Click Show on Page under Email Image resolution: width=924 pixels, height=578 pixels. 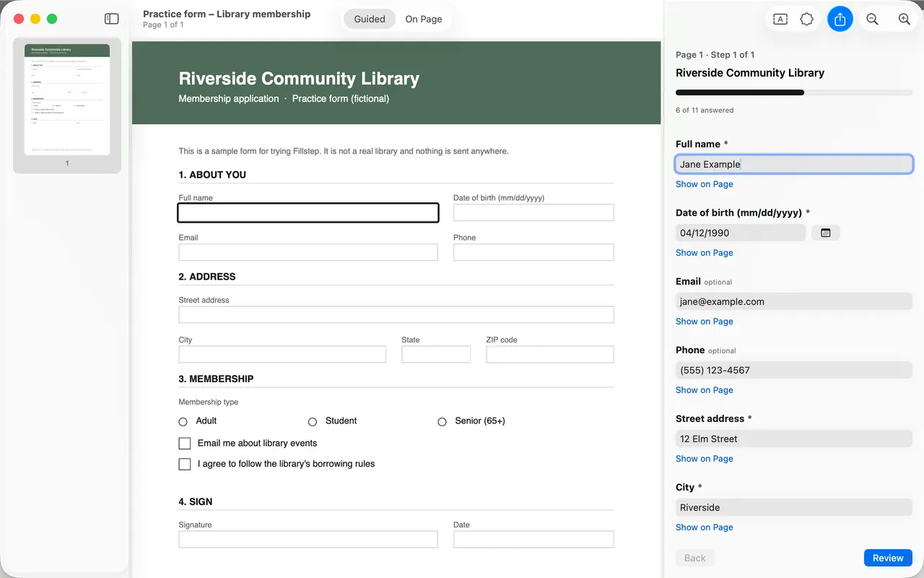(705, 322)
